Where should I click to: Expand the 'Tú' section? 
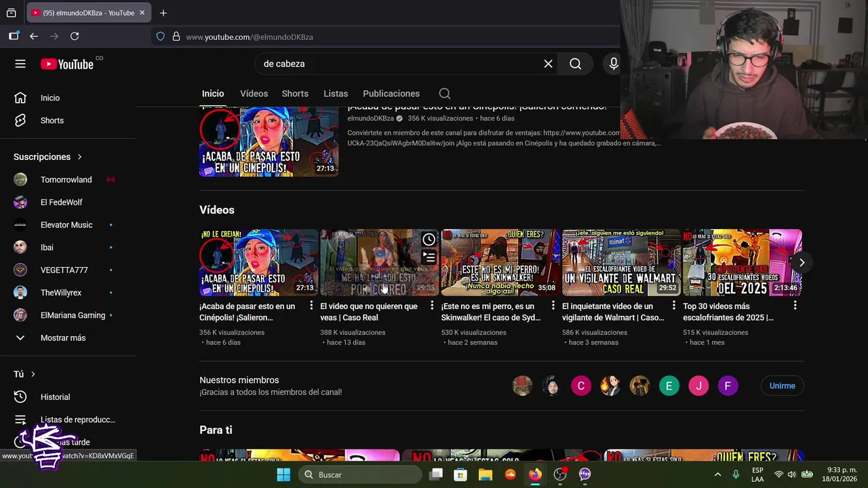24,374
